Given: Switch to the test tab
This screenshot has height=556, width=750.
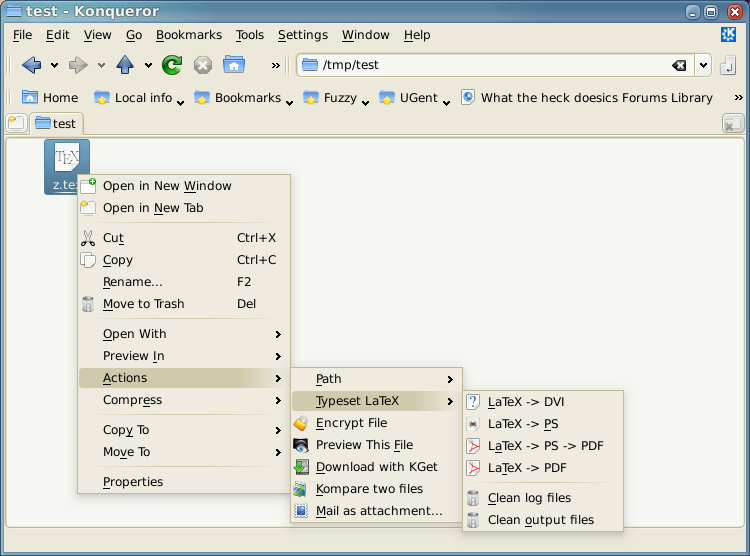Looking at the screenshot, I should [x=56, y=123].
